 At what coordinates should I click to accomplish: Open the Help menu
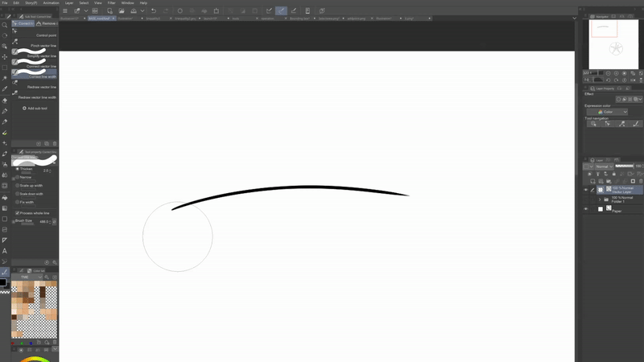pos(143,3)
